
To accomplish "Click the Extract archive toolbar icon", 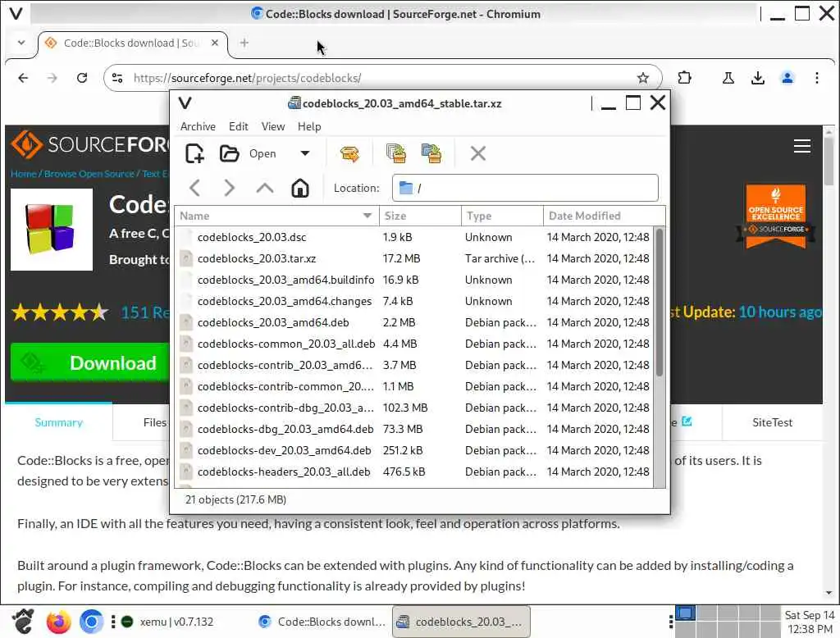I will click(x=349, y=153).
